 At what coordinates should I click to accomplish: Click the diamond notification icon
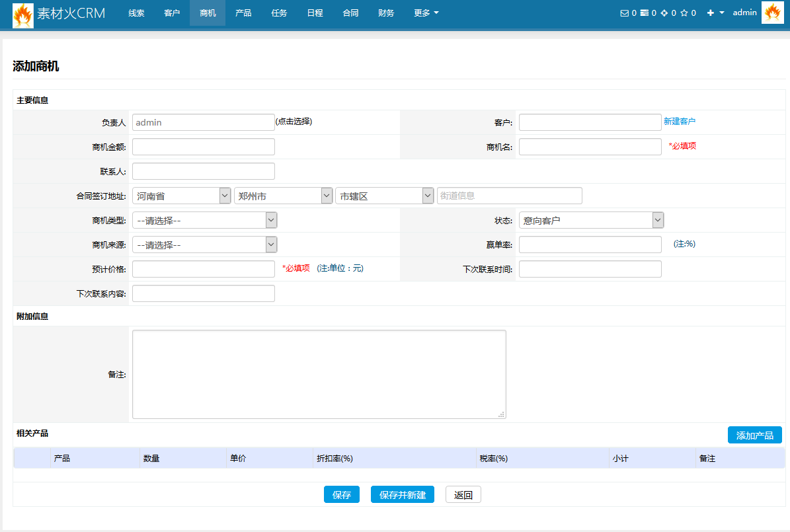coord(664,13)
